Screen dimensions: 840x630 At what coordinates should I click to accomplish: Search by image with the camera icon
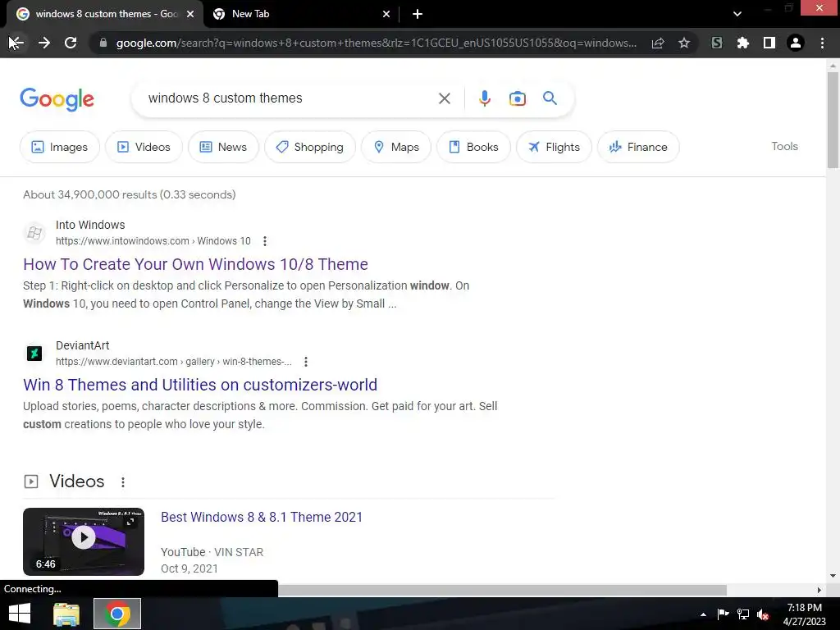pyautogui.click(x=517, y=98)
